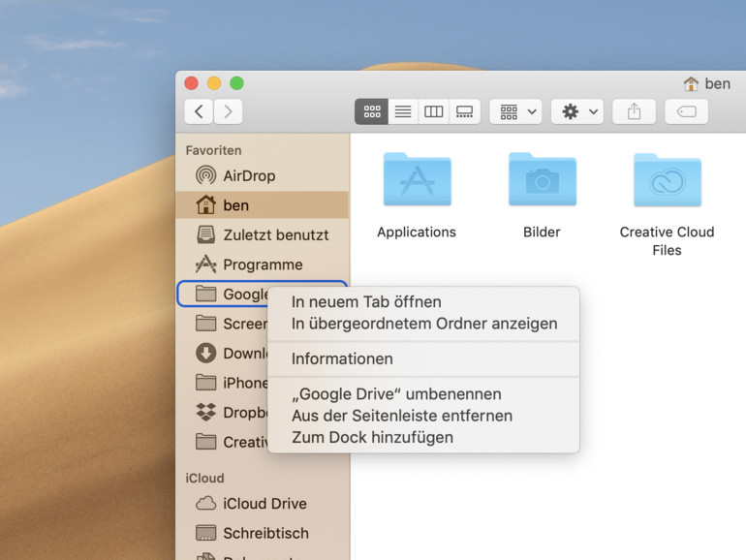This screenshot has width=746, height=560.
Task: Open the group-by arrangement dropdown
Action: [515, 111]
